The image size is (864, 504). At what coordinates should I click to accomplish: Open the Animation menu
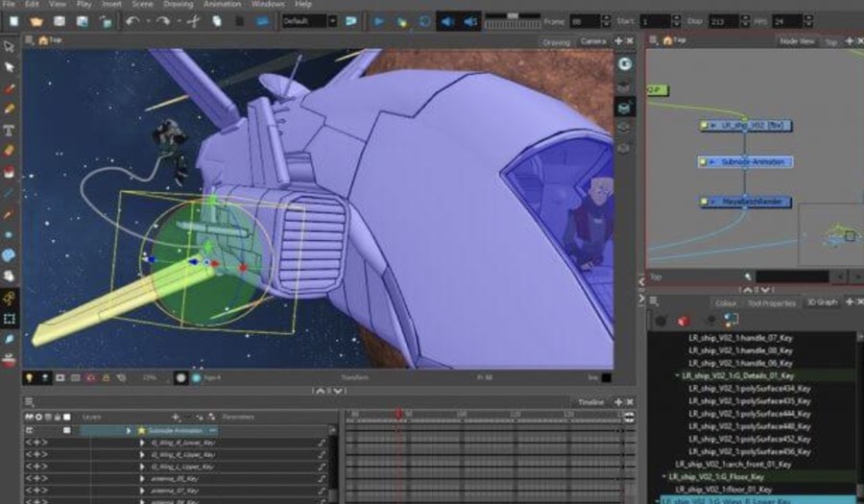[222, 5]
